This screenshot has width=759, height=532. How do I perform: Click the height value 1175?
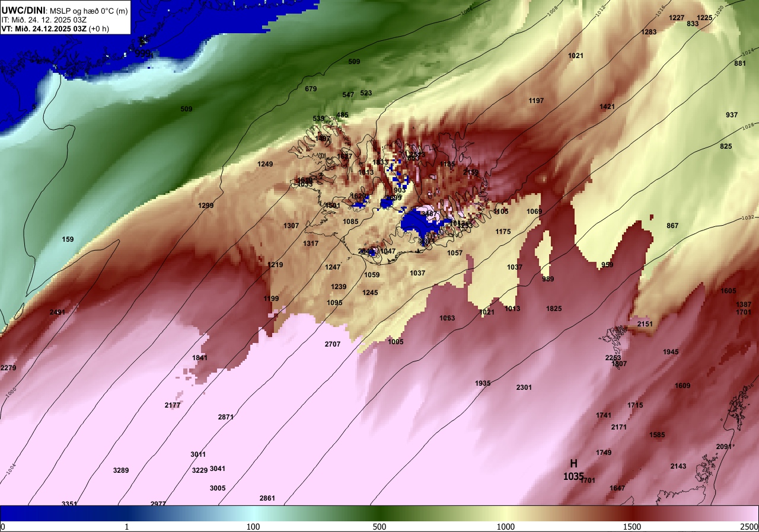(503, 232)
